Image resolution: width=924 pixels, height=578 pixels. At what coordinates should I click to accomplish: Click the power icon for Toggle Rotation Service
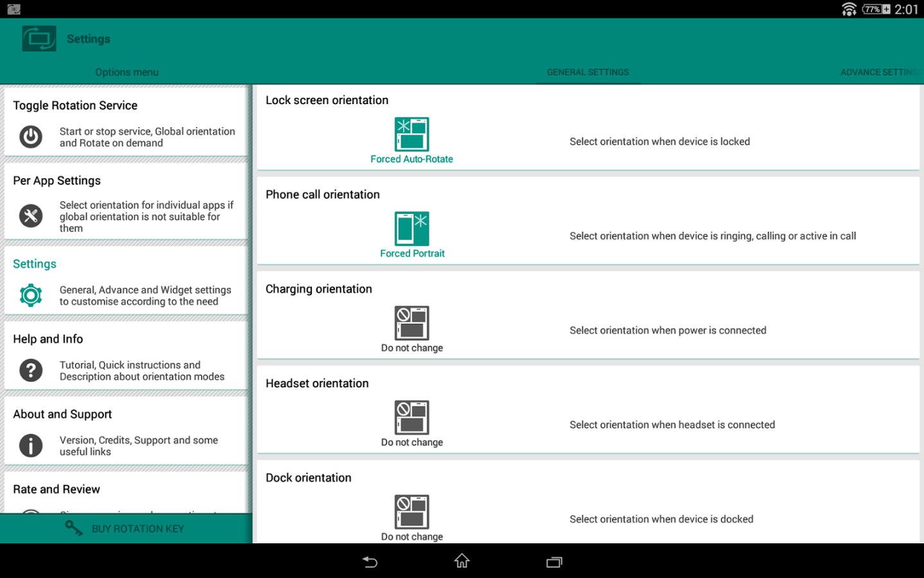31,137
